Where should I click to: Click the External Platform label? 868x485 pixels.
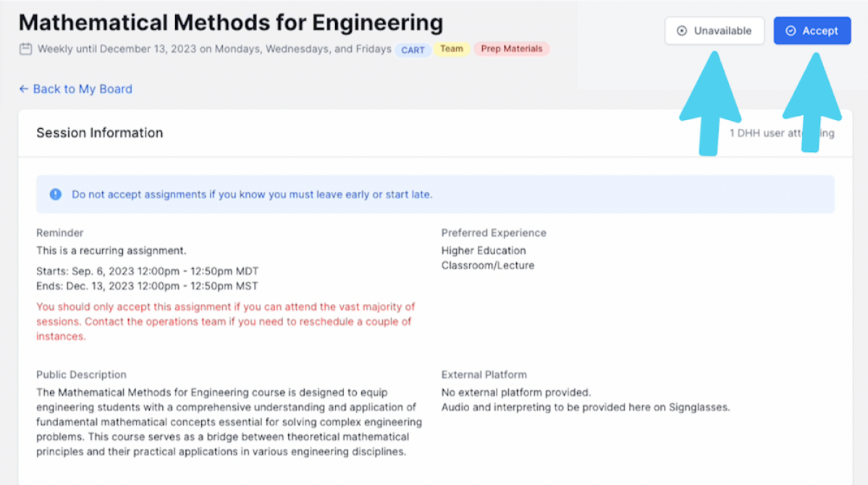click(x=484, y=375)
